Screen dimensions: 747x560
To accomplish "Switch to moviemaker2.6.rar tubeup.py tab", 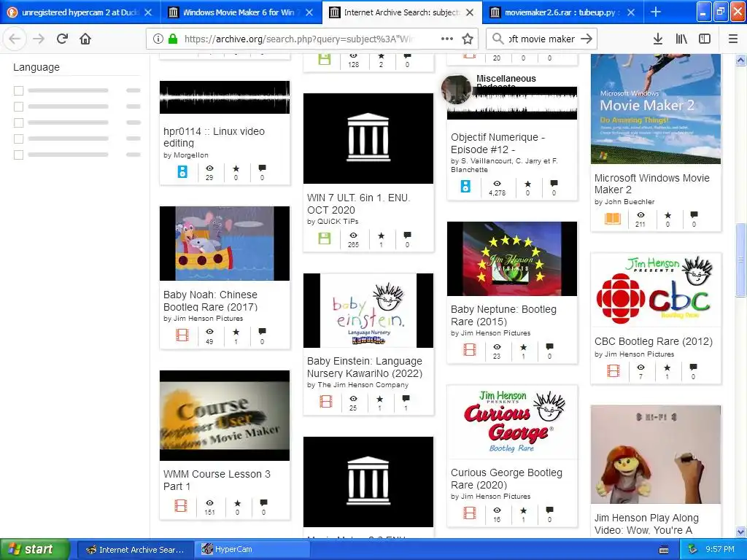I will click(562, 12).
